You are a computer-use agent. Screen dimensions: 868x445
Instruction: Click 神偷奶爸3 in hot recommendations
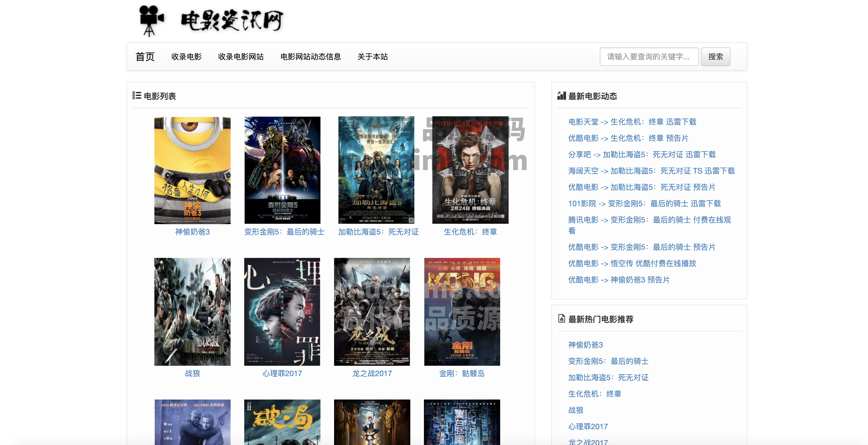coord(585,345)
